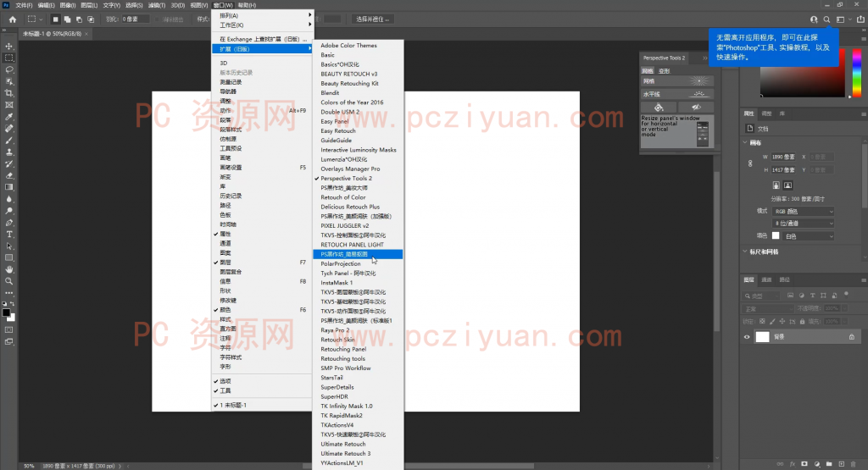Click the new group folder icon
The image size is (868, 470).
[829, 464]
